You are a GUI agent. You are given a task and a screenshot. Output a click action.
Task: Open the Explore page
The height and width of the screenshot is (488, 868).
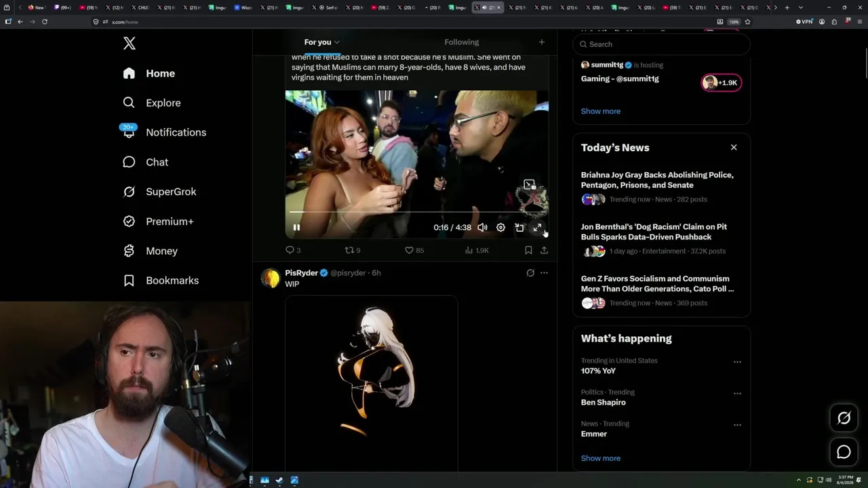point(152,103)
